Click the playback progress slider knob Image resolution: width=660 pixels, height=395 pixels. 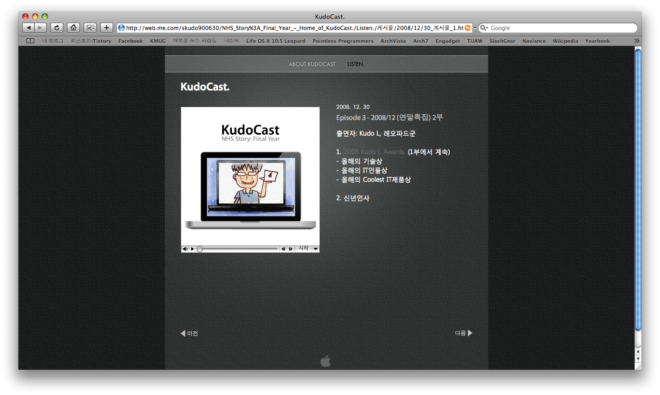[x=200, y=249]
